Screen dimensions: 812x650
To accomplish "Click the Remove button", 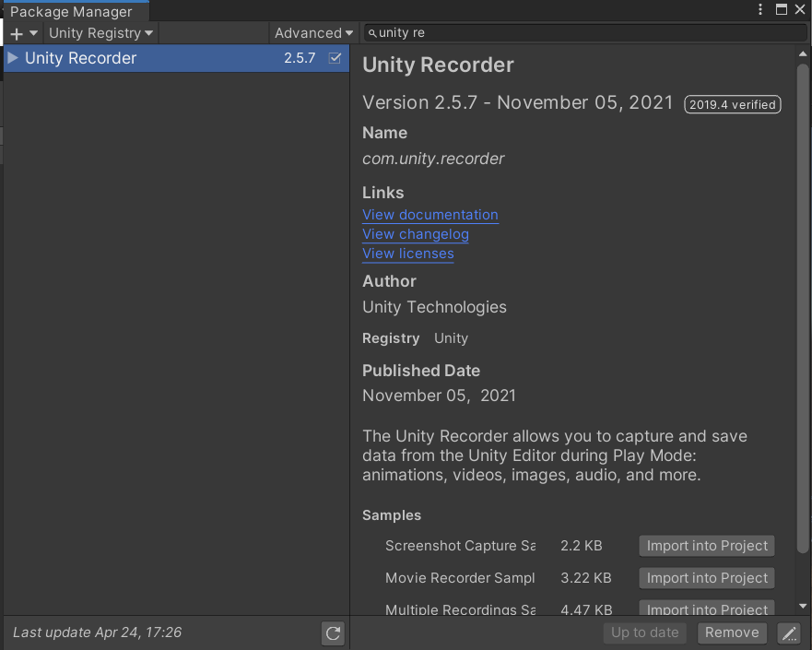I will coord(732,632).
